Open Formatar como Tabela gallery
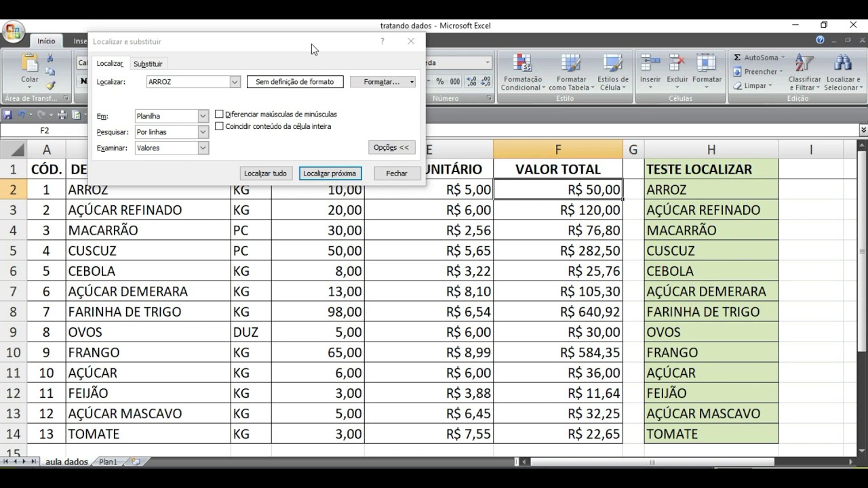This screenshot has width=868, height=488. [571, 73]
